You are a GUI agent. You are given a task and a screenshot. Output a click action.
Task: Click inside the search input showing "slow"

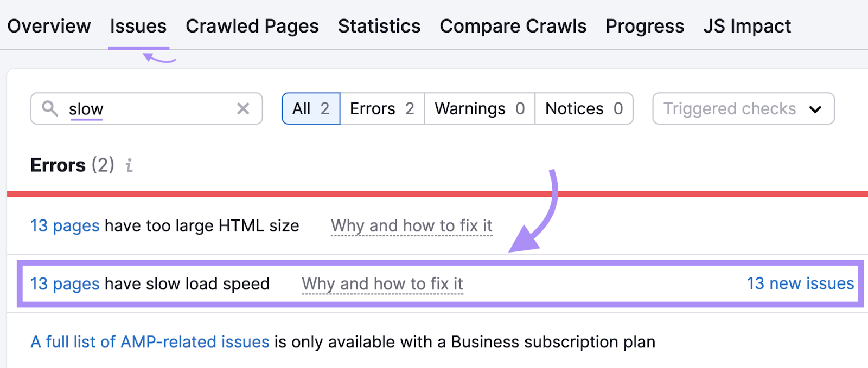pos(136,108)
